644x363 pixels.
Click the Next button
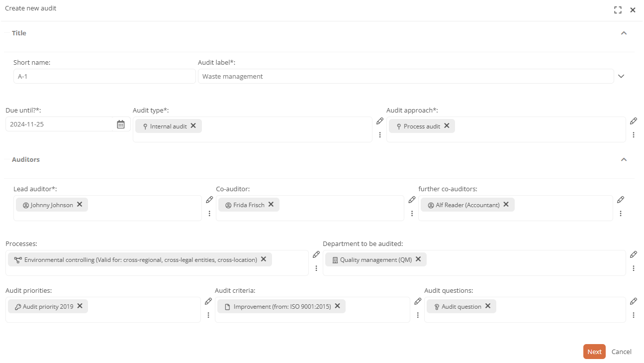pyautogui.click(x=594, y=352)
